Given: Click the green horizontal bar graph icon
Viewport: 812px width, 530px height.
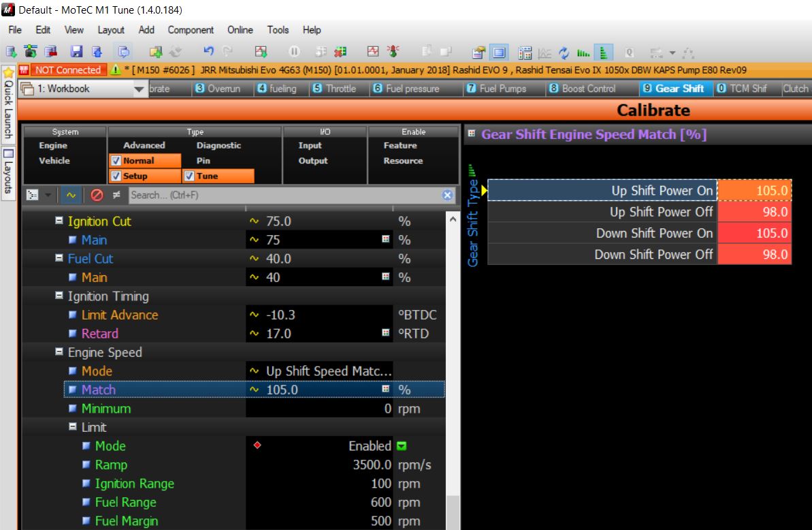Looking at the screenshot, I should coord(583,52).
